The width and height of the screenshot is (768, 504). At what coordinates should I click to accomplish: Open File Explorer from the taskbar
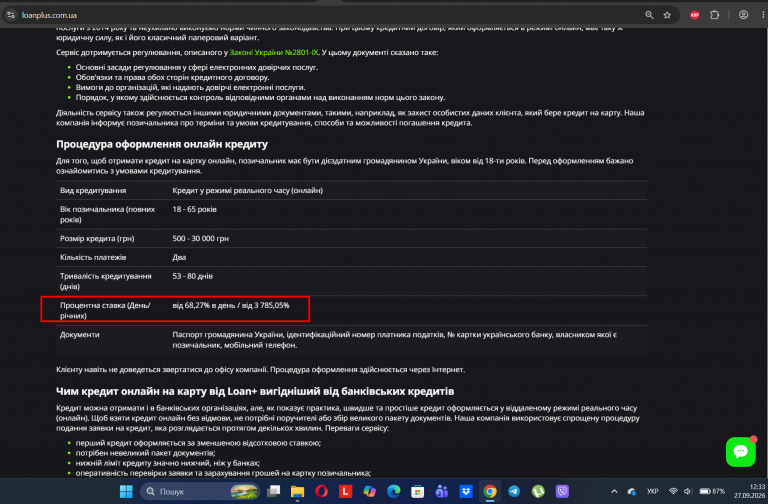[297, 491]
